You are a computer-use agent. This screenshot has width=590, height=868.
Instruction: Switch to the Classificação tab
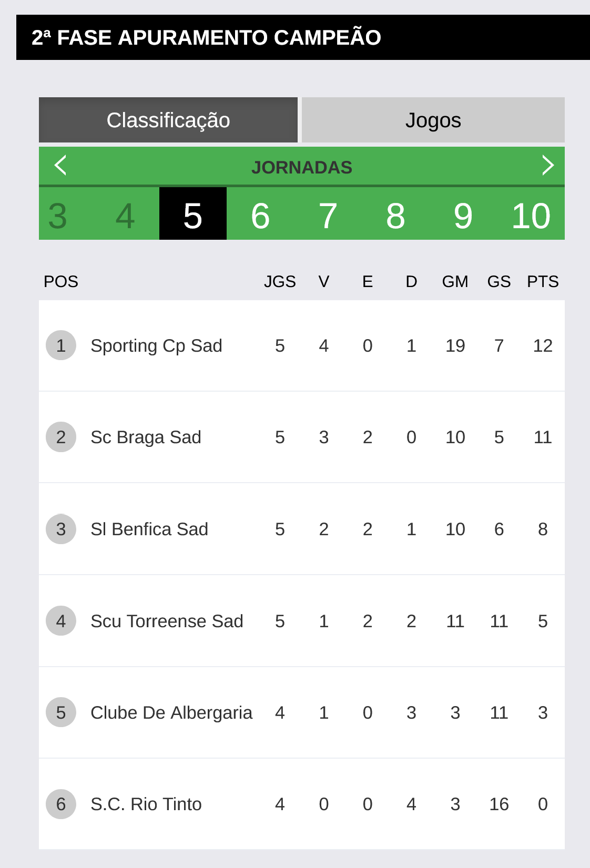point(168,120)
